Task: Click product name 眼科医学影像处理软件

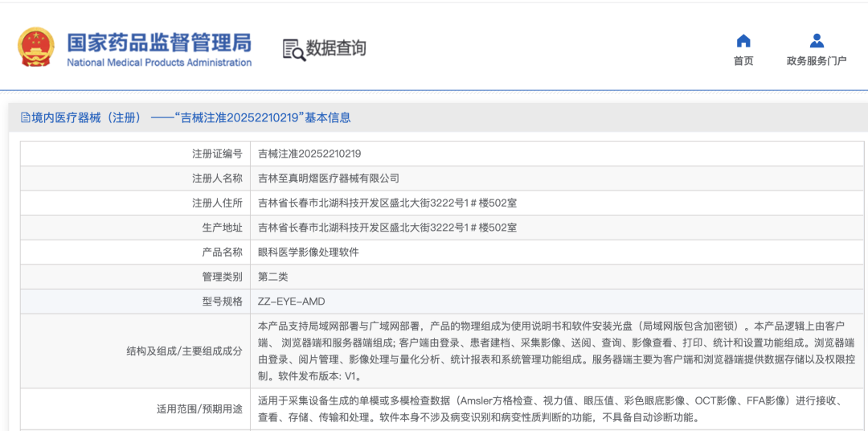Action: [309, 252]
